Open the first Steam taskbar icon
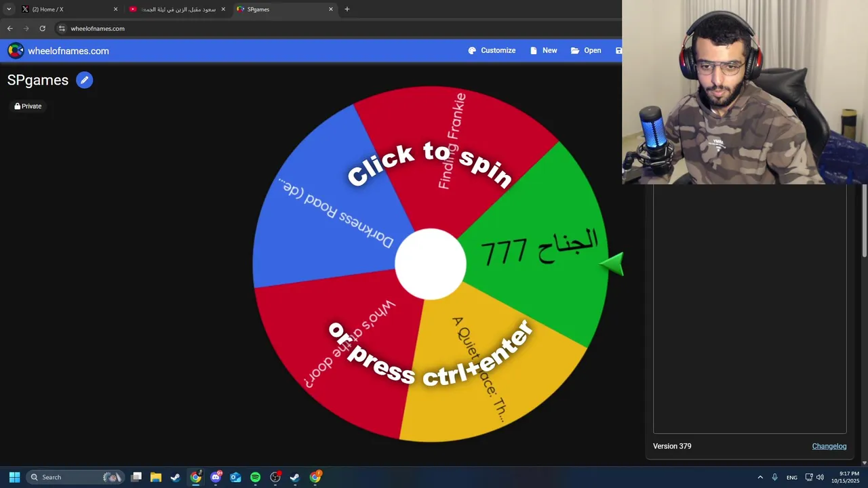 click(x=176, y=477)
